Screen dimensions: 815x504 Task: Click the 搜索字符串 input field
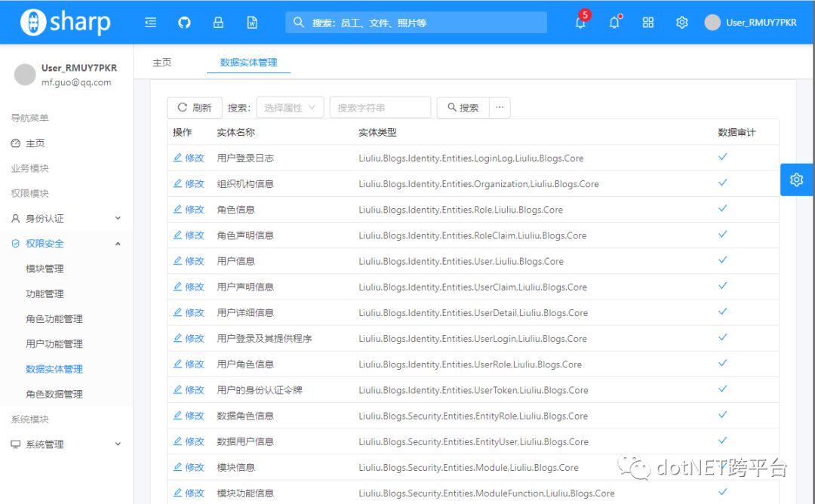380,108
